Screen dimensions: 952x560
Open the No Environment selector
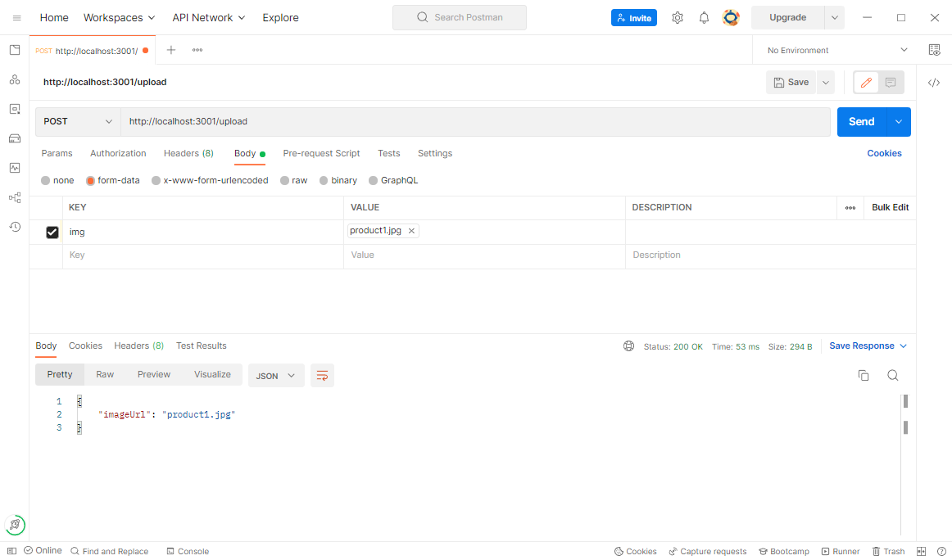click(x=837, y=51)
